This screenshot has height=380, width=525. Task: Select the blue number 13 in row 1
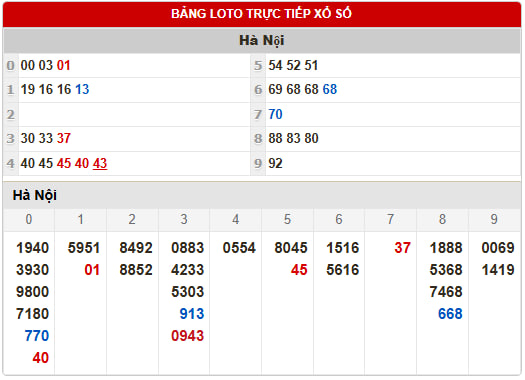click(x=82, y=89)
